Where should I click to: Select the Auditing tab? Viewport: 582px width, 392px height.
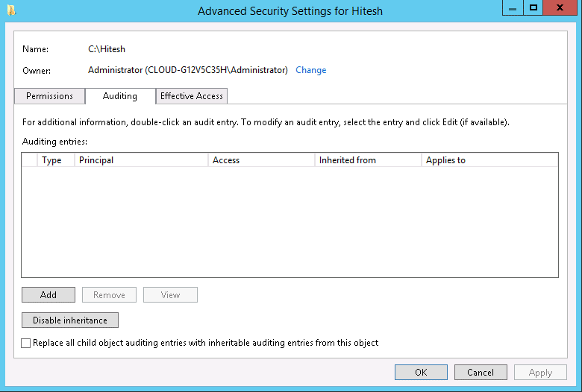120,96
